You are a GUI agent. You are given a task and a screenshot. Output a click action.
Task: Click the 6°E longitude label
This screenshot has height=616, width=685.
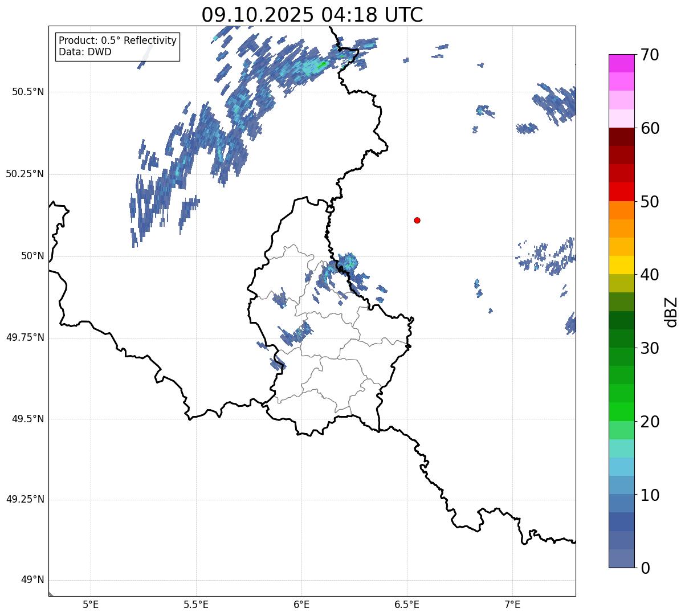301,605
